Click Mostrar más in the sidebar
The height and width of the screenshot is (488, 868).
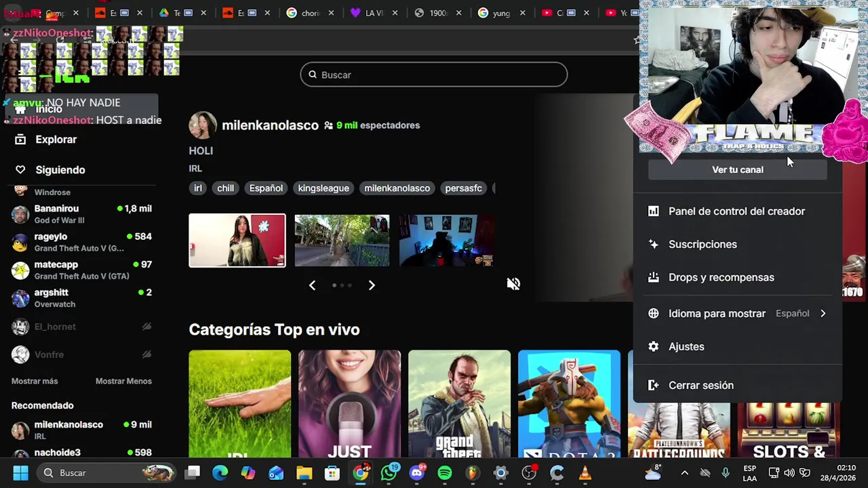[35, 381]
